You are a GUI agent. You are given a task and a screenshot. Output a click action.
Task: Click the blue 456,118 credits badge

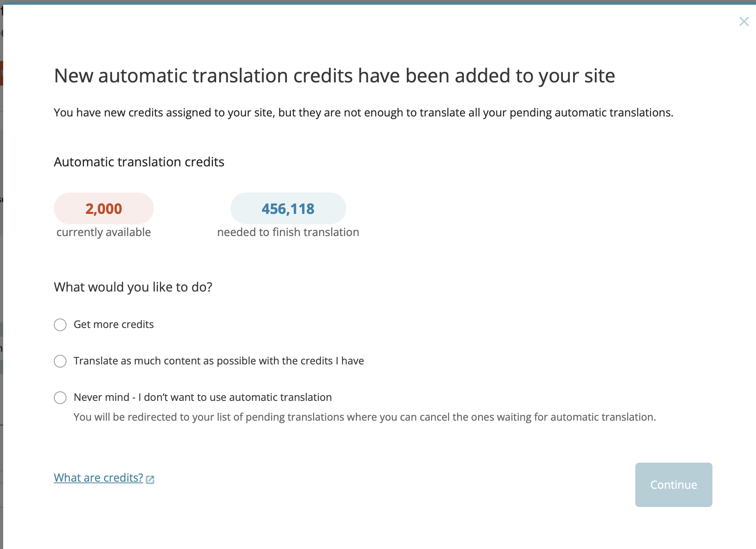(288, 208)
